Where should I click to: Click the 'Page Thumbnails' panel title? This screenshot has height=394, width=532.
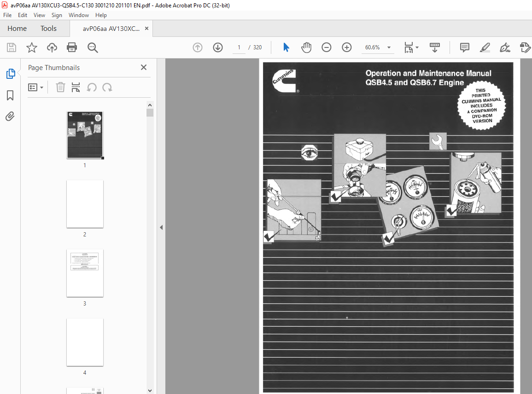53,68
